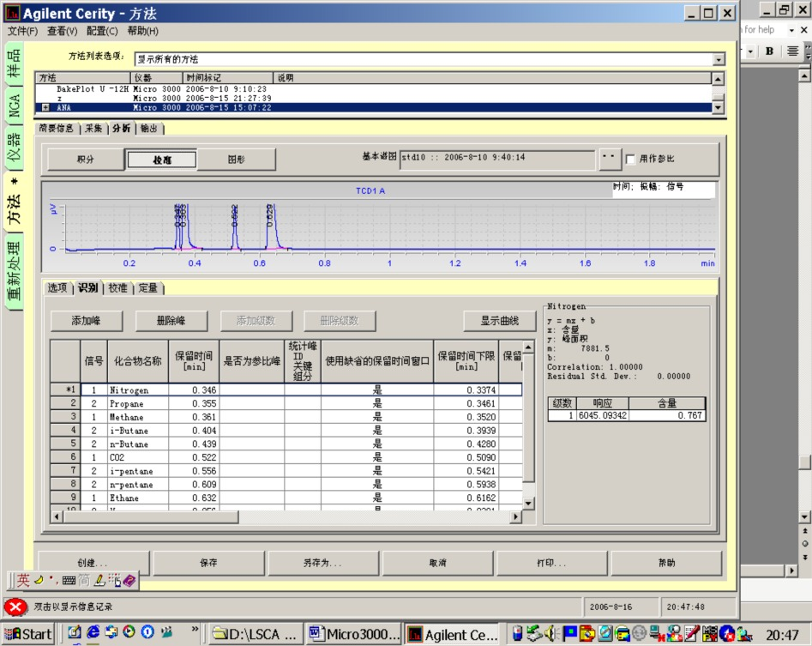This screenshot has width=812, height=646.
Task: Click the 添加峰 button
Action: click(86, 321)
